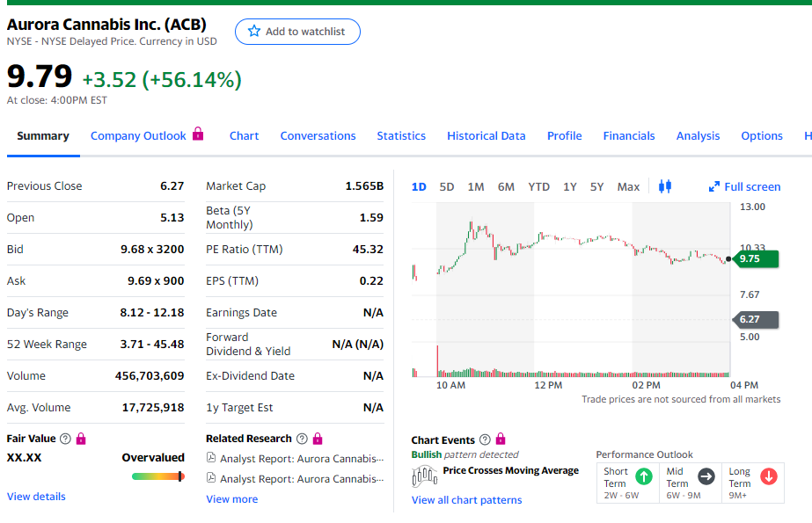The image size is (812, 523).
Task: Click the Overvalued fair value gradient bar
Action: pyautogui.click(x=157, y=476)
